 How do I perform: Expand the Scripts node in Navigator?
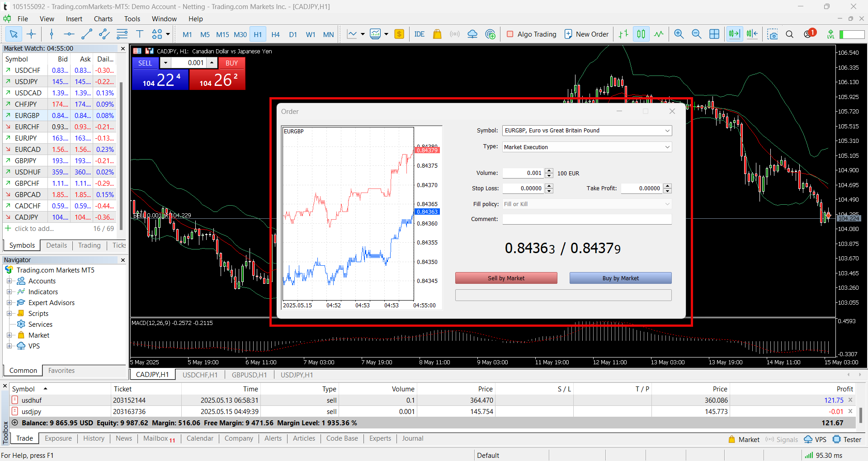point(9,313)
